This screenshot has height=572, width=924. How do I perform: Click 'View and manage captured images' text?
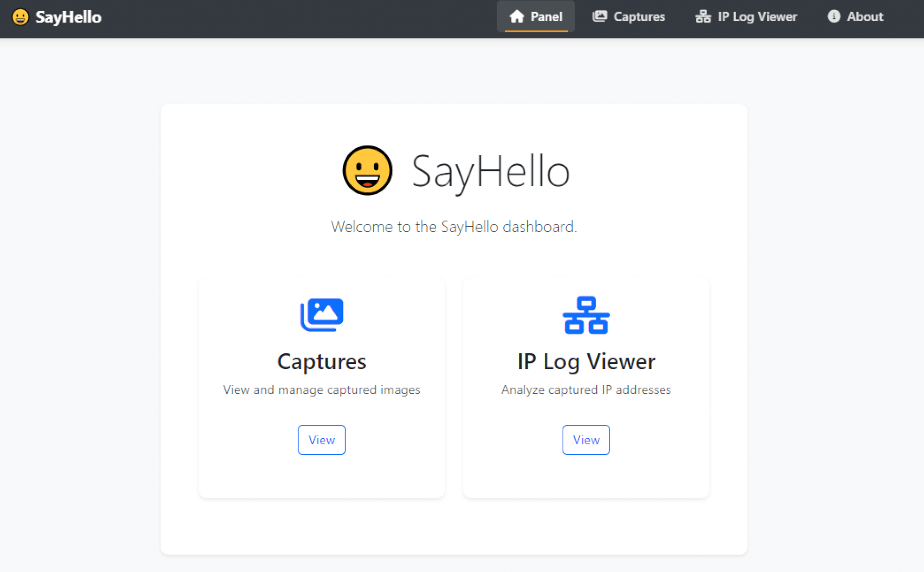(x=322, y=390)
